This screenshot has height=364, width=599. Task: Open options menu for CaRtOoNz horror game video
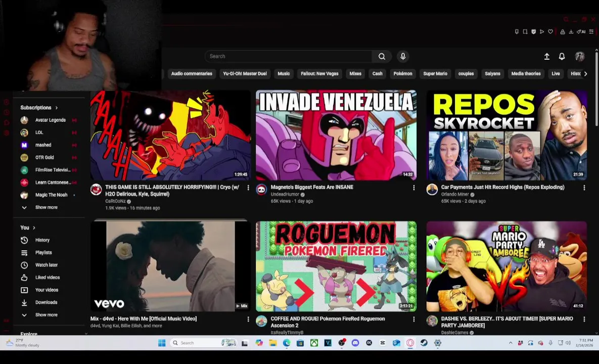tap(248, 188)
